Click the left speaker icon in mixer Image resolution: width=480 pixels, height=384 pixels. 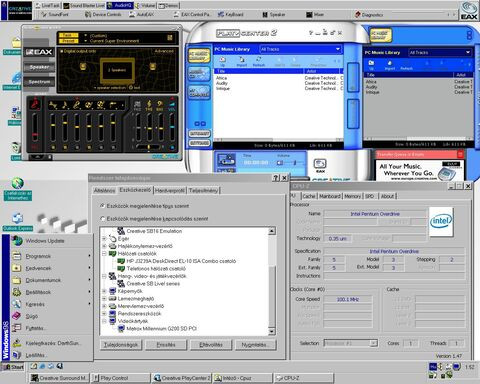83,66
